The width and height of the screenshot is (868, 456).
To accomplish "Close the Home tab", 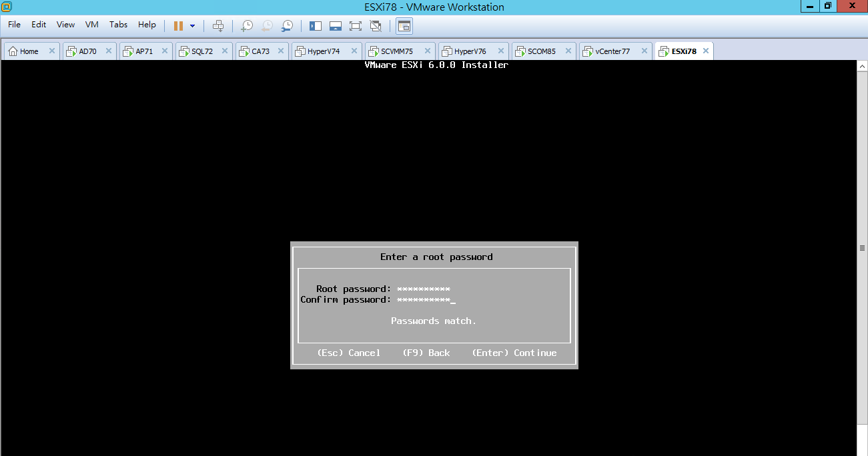I will coord(52,51).
